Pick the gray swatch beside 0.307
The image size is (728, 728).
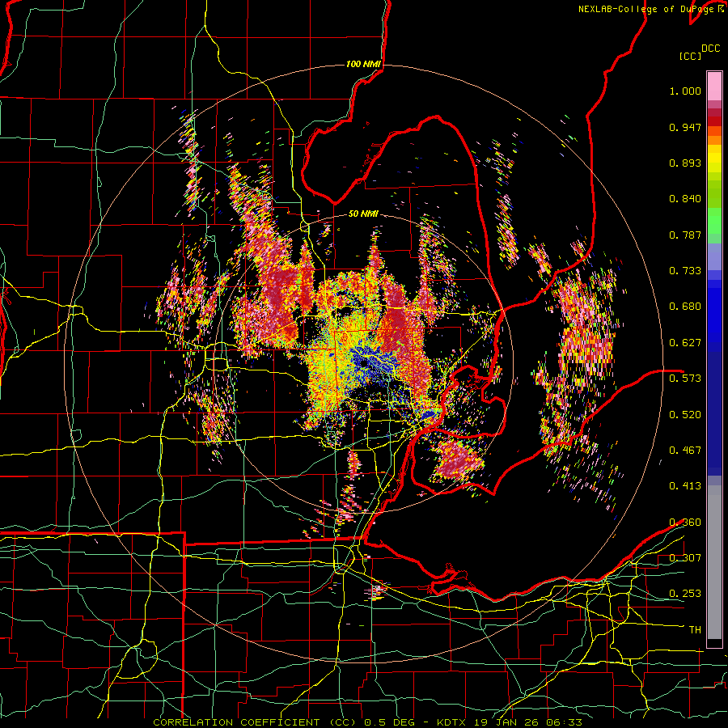[714, 562]
